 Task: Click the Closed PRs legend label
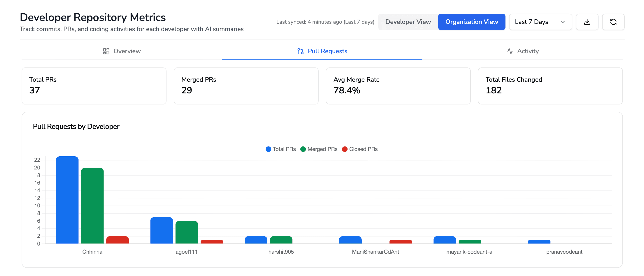click(363, 149)
